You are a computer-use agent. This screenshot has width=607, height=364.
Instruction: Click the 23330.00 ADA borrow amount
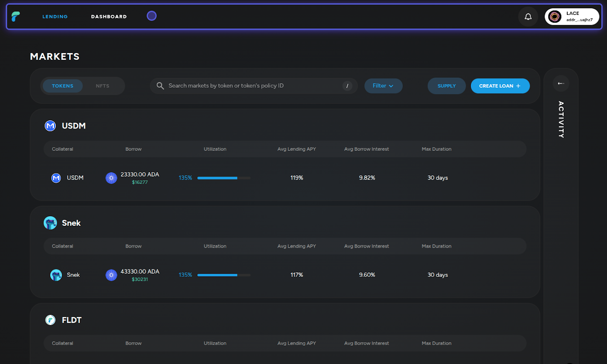click(140, 174)
